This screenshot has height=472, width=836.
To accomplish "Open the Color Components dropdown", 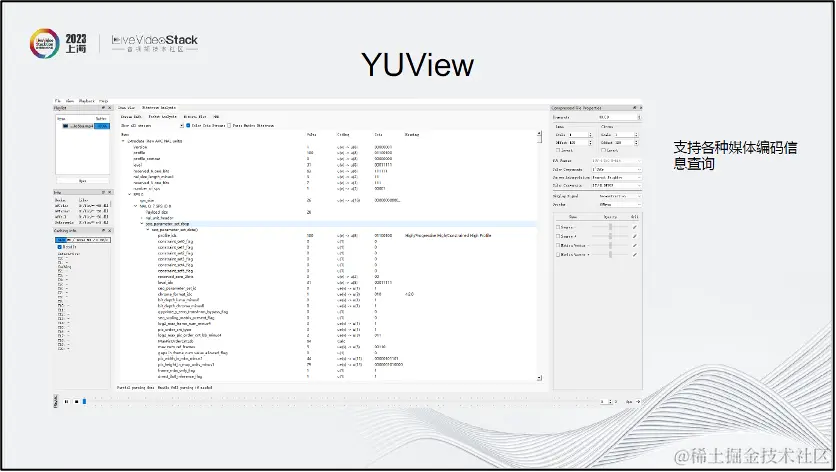I will (x=616, y=169).
